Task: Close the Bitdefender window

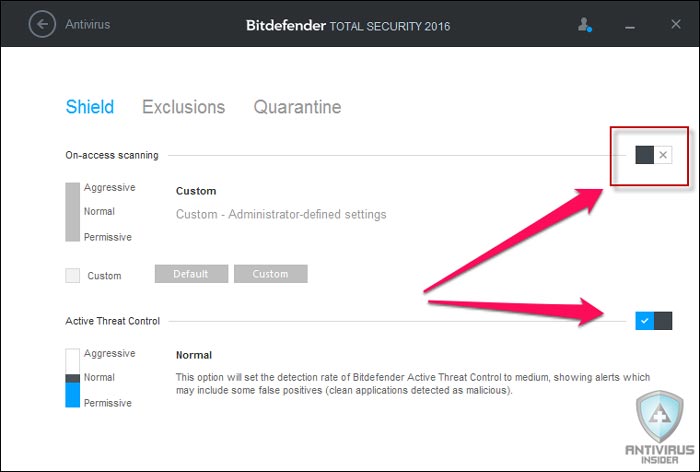Action: tap(676, 24)
